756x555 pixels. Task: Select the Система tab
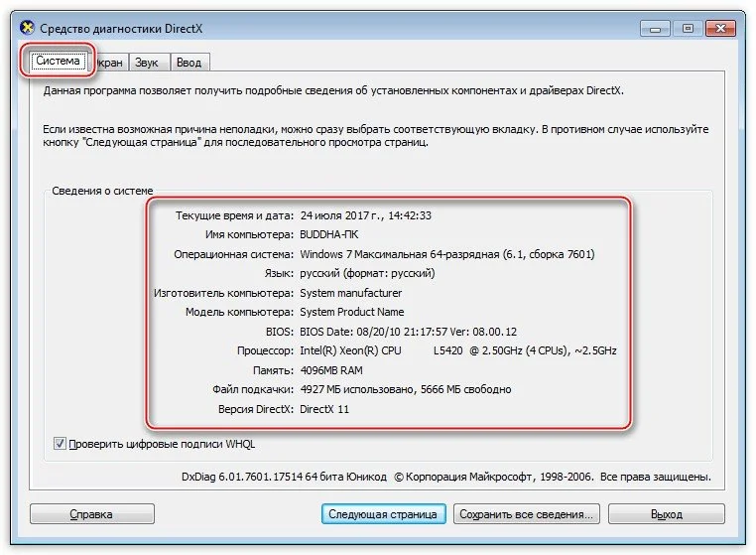click(58, 61)
